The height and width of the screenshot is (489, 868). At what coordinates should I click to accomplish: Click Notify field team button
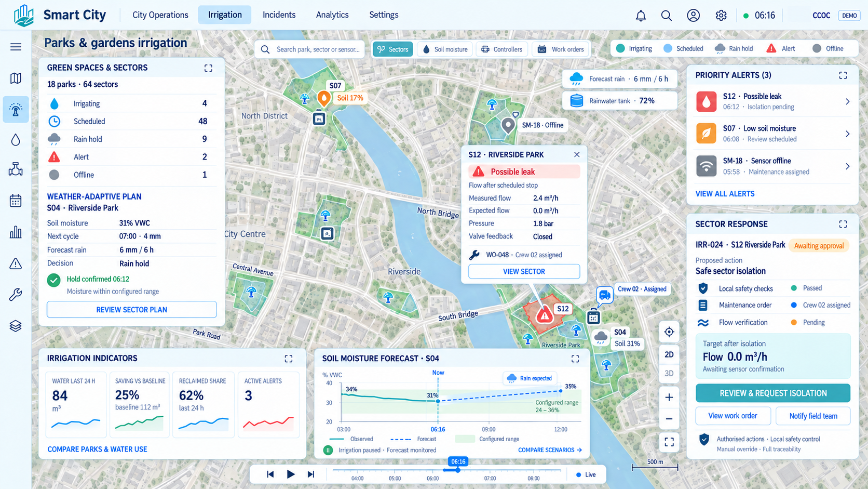[x=813, y=416]
